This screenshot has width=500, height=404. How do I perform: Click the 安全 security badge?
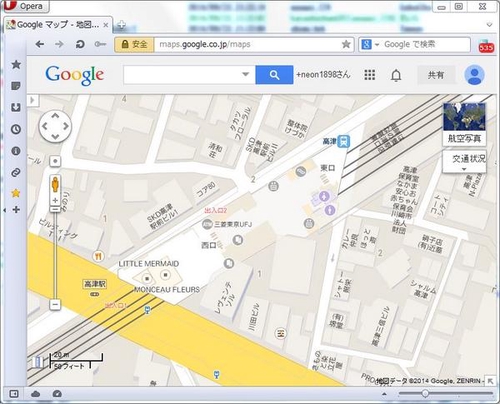[x=134, y=44]
